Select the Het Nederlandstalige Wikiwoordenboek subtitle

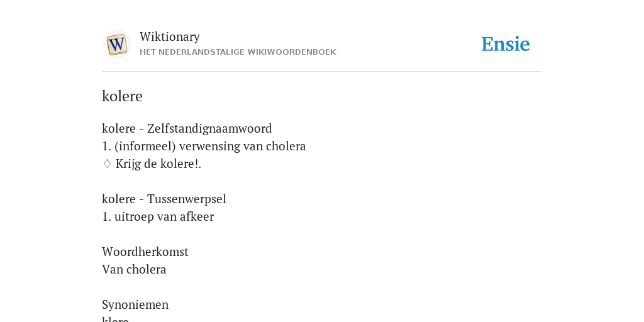point(238,52)
